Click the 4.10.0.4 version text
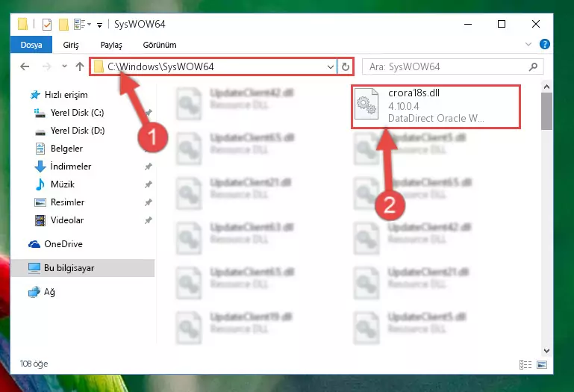The height and width of the screenshot is (392, 574). pos(403,106)
